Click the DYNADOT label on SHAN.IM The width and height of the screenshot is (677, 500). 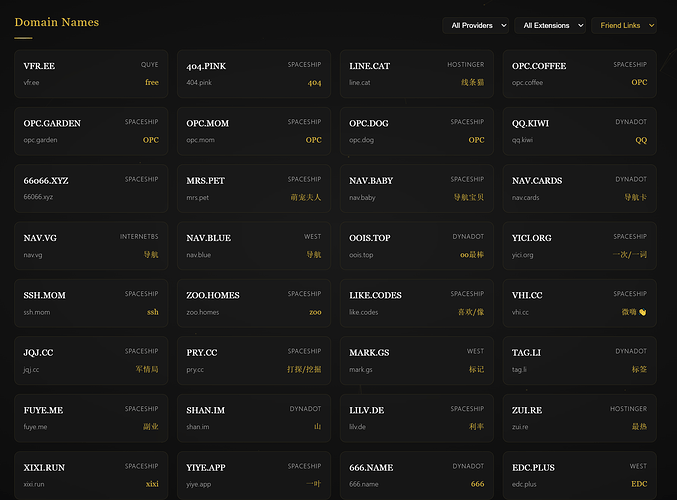click(305, 408)
